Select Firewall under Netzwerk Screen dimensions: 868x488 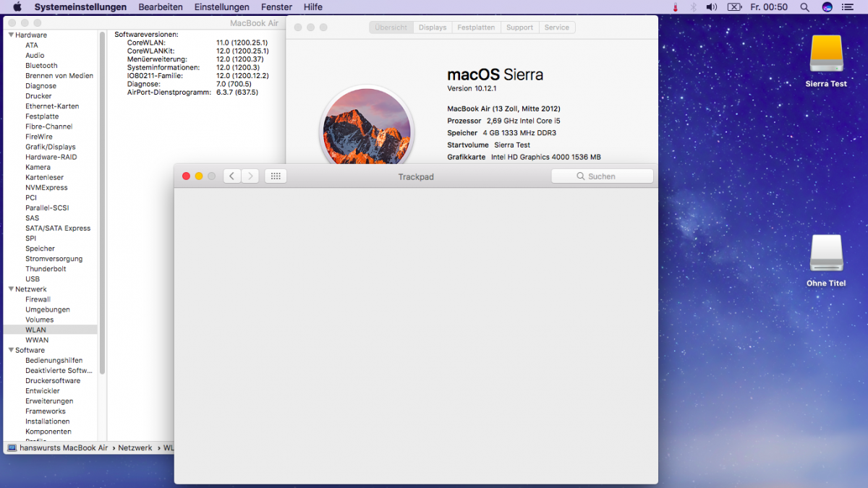pos(38,299)
